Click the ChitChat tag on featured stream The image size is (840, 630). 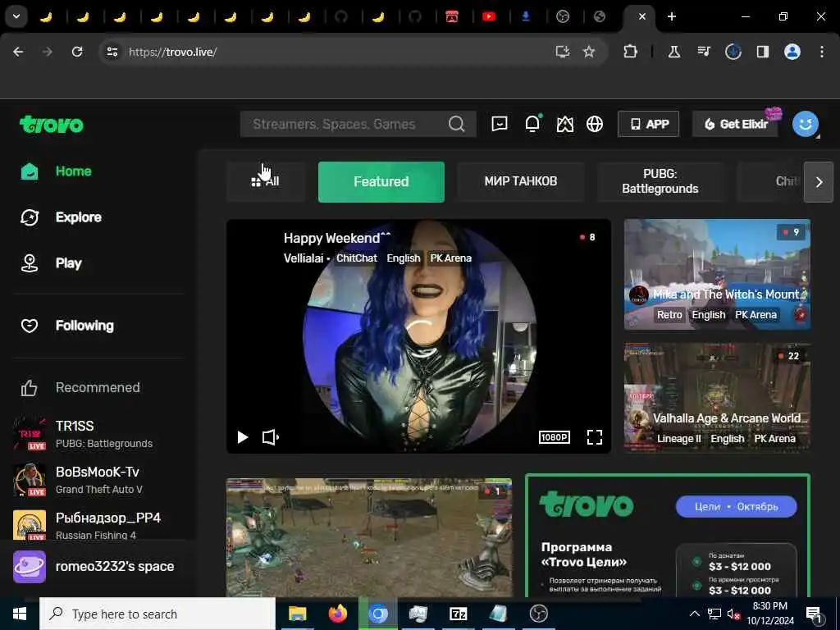357,258
